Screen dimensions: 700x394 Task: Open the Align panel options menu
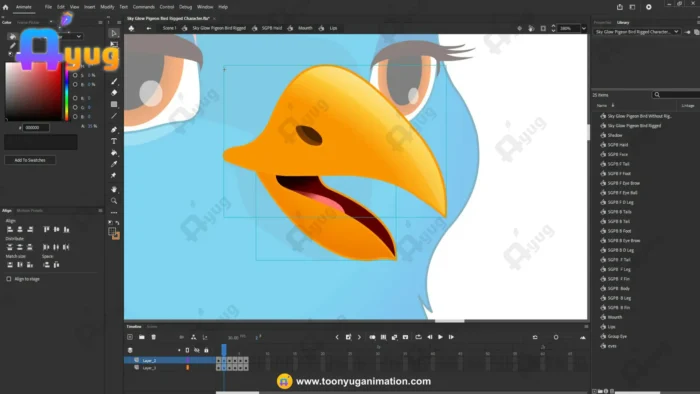100,211
